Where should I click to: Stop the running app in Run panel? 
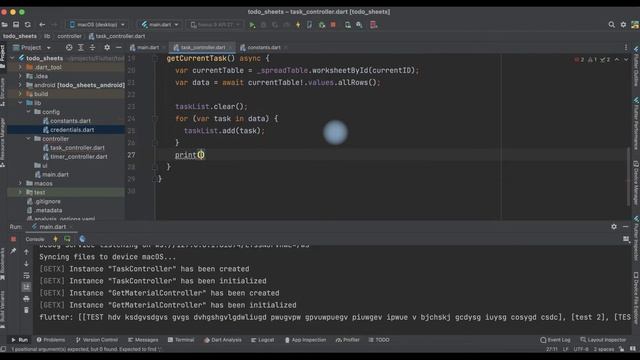[x=13, y=239]
